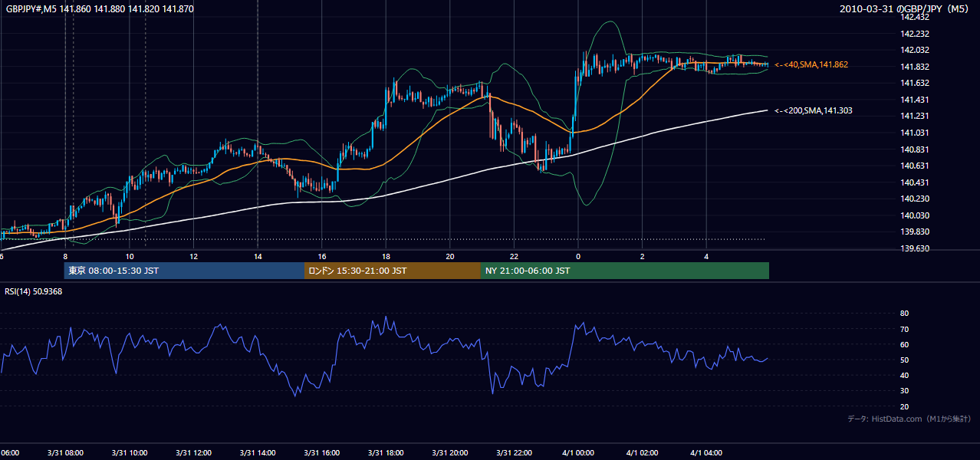Click the 3/31 08:00 time label
This screenshot has width=980, height=460.
(x=65, y=453)
